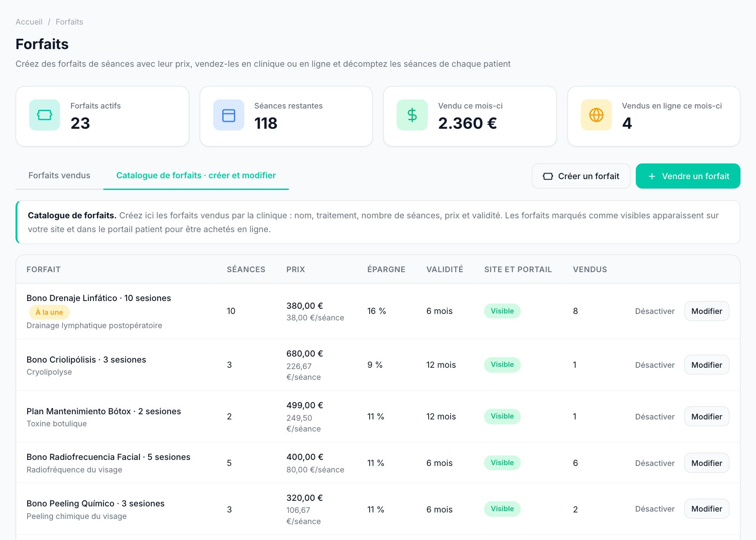
Task: Click the plus icon in Vendre un forfait
Action: (x=652, y=176)
